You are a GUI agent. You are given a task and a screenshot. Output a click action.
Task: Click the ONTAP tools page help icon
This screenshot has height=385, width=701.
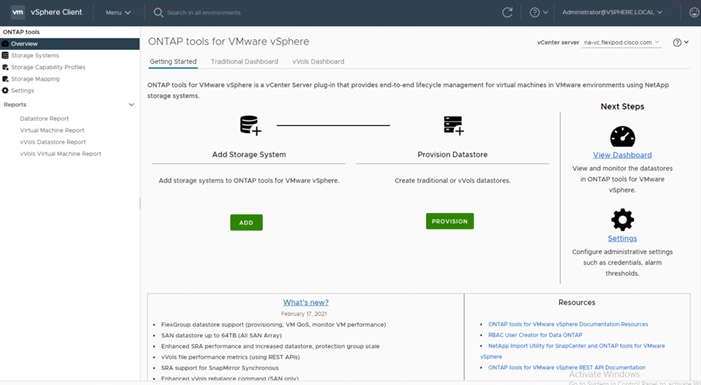(x=677, y=42)
